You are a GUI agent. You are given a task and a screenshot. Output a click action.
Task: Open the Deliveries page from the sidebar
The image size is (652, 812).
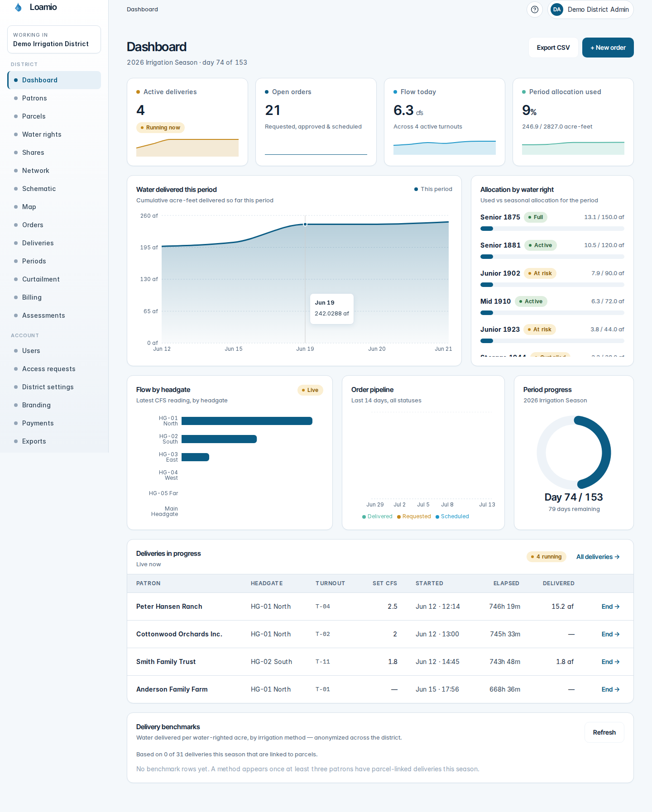(54, 243)
